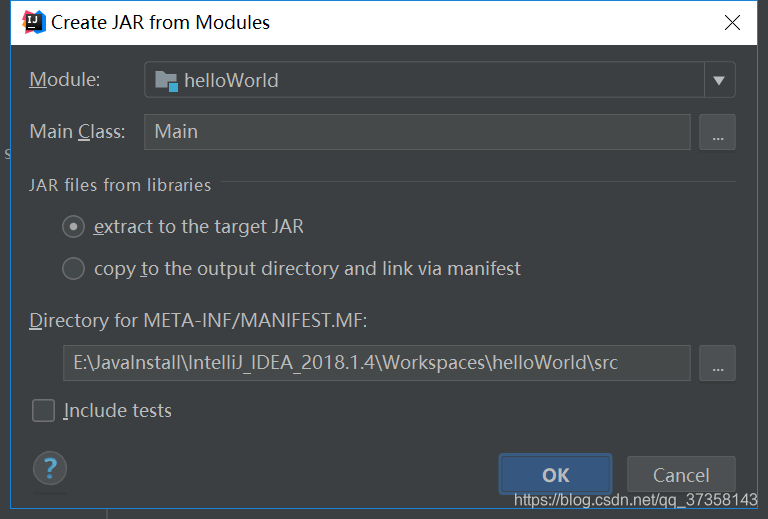Confirm with the OK button
This screenshot has height=519, width=768.
point(555,474)
